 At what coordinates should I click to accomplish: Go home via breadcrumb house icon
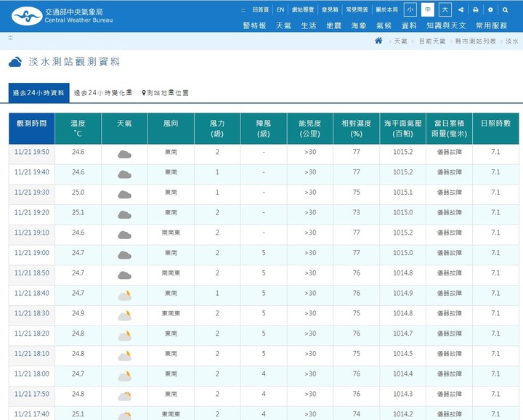378,41
